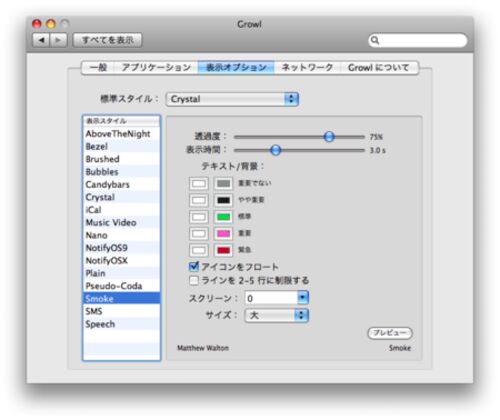Open the スクリーン combo box arrow

[303, 297]
